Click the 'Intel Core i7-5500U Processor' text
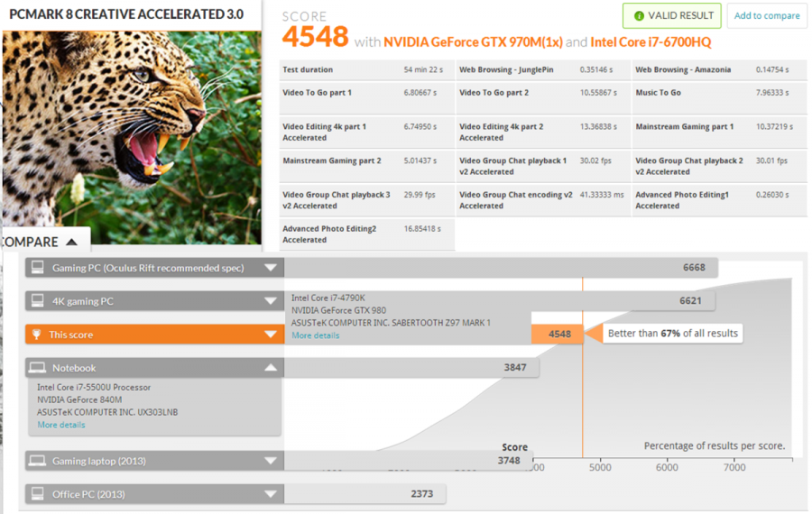The height and width of the screenshot is (514, 812). (94, 387)
